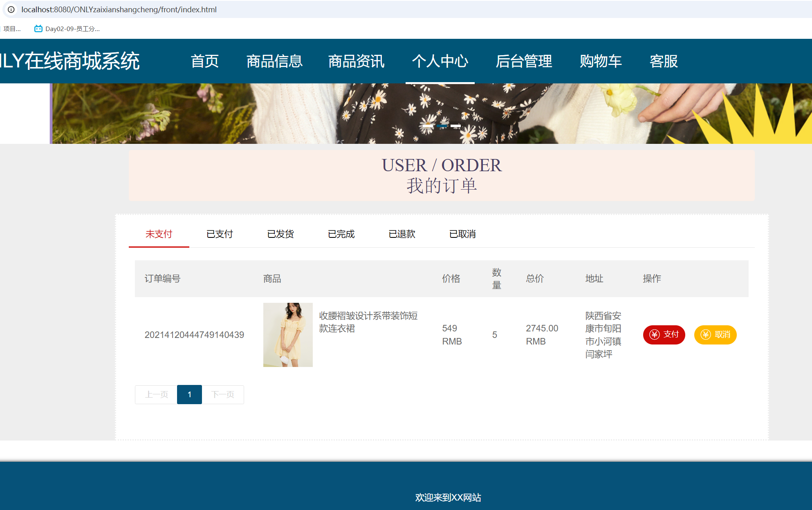Click the ¥ icon on the red 支付 button
The height and width of the screenshot is (510, 812).
[x=655, y=335]
